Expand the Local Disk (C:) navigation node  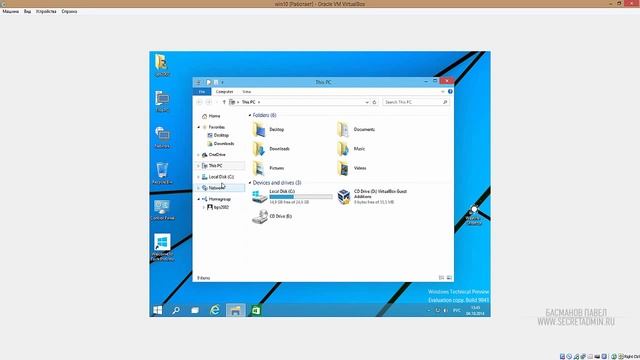tap(199, 177)
